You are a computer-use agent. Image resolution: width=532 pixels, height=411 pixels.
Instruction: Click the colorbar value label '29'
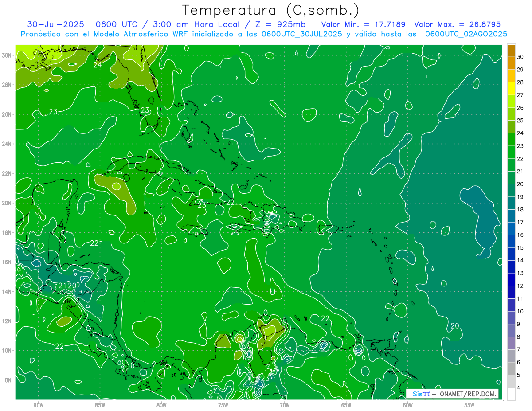[x=520, y=70]
